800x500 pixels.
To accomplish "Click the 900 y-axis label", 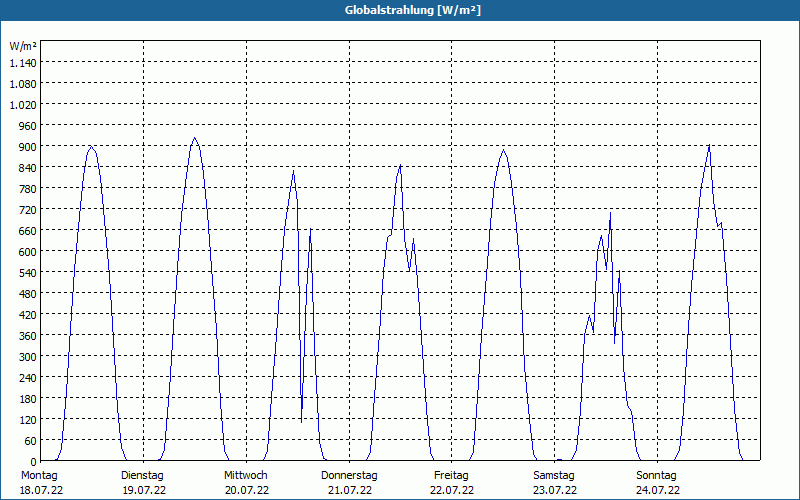I will (x=28, y=147).
